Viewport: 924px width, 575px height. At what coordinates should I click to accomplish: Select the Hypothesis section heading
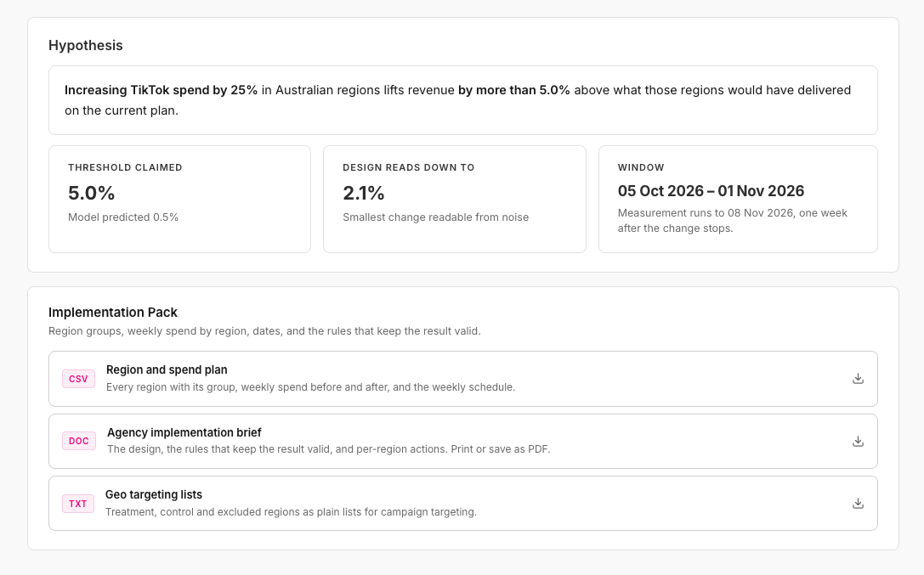tap(86, 45)
